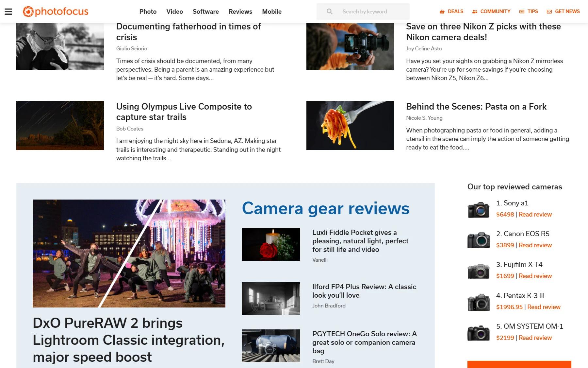Click the Fujifilm X-T4 camera image
Image resolution: width=588 pixels, height=368 pixels.
pos(479,271)
